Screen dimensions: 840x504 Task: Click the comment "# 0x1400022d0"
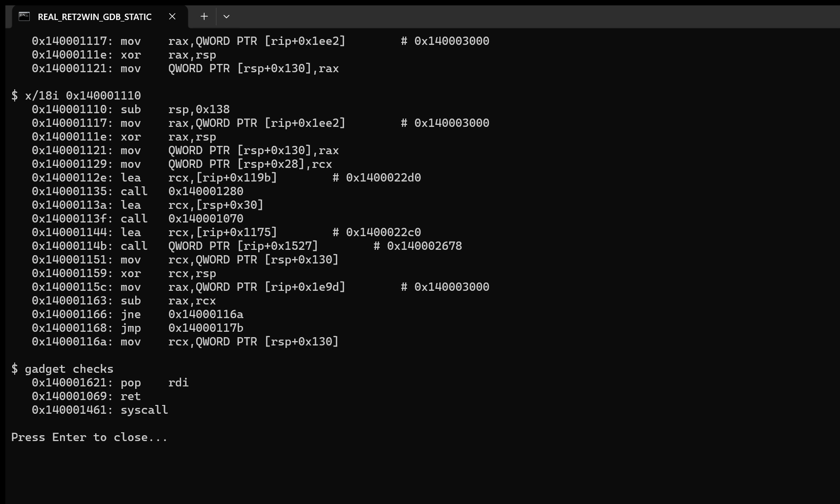coord(377,178)
